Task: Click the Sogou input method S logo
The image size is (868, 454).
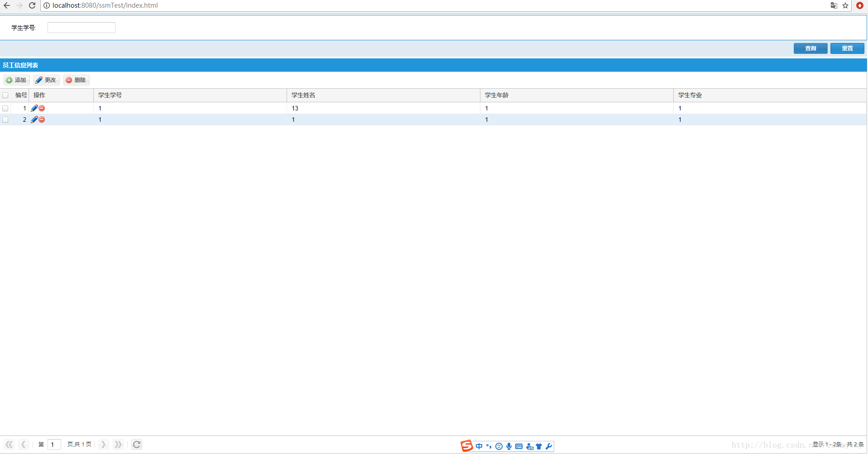Action: pos(467,446)
